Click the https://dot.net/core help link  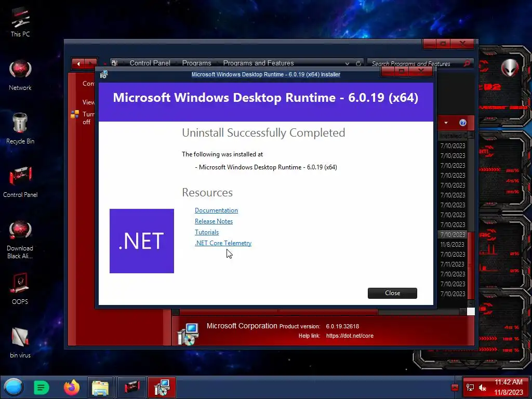click(x=350, y=336)
